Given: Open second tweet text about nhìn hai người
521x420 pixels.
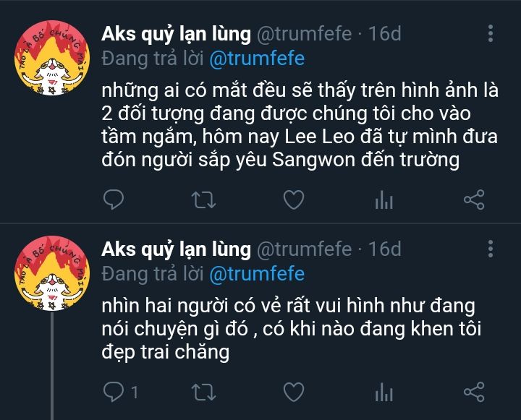Looking at the screenshot, I should tap(292, 329).
